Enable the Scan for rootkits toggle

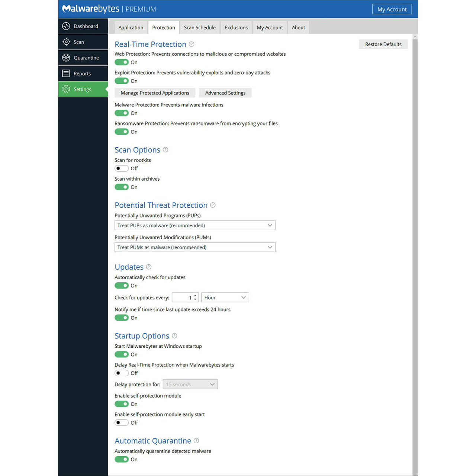(122, 168)
